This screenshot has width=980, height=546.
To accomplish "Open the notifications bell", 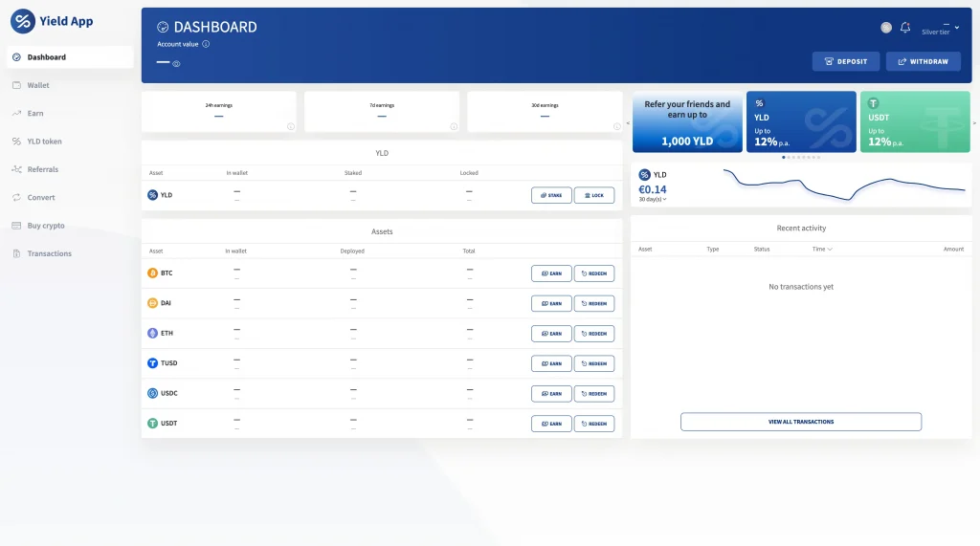I will coord(905,28).
